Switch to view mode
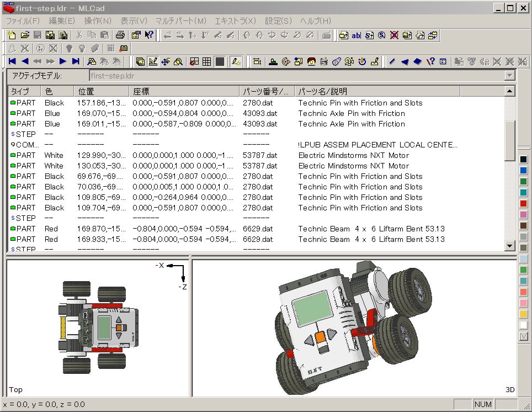The image size is (532, 412). click(140, 61)
